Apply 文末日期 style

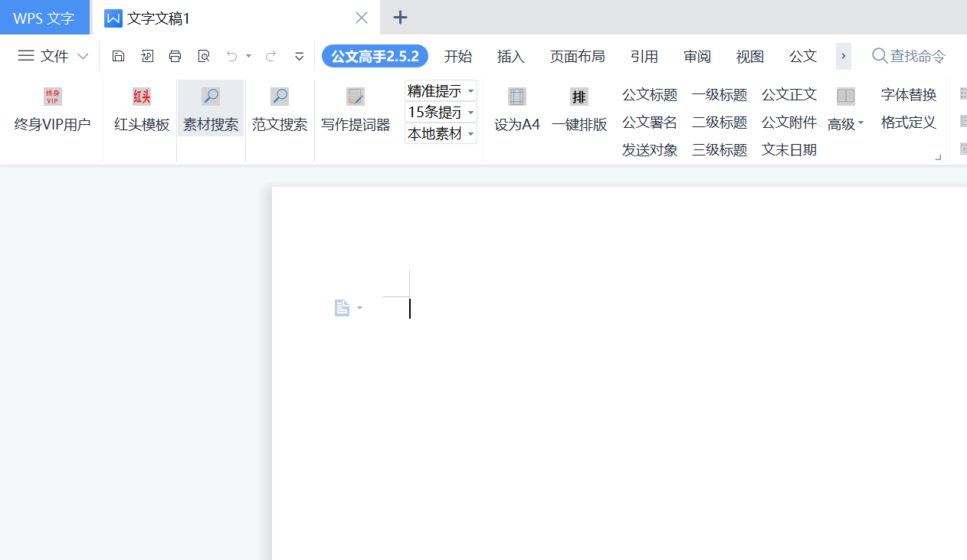[789, 150]
